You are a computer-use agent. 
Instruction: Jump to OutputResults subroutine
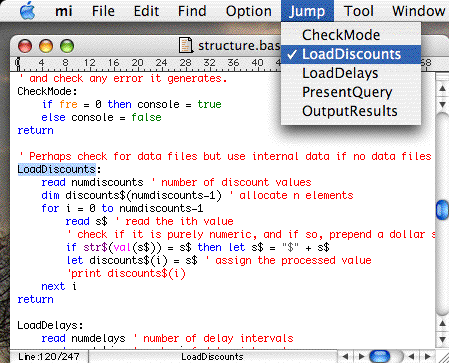[x=351, y=111]
